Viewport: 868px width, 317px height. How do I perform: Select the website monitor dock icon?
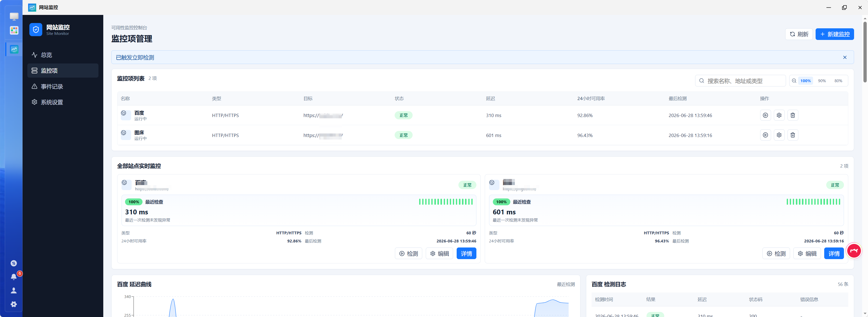pyautogui.click(x=14, y=49)
